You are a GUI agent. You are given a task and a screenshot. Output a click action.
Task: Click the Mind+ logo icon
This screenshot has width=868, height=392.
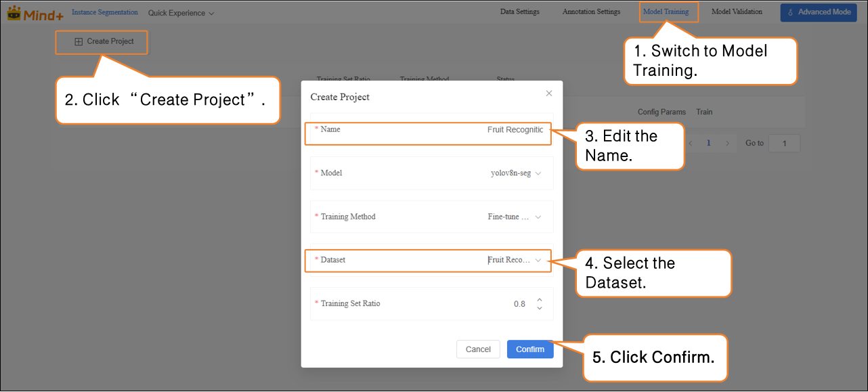14,12
